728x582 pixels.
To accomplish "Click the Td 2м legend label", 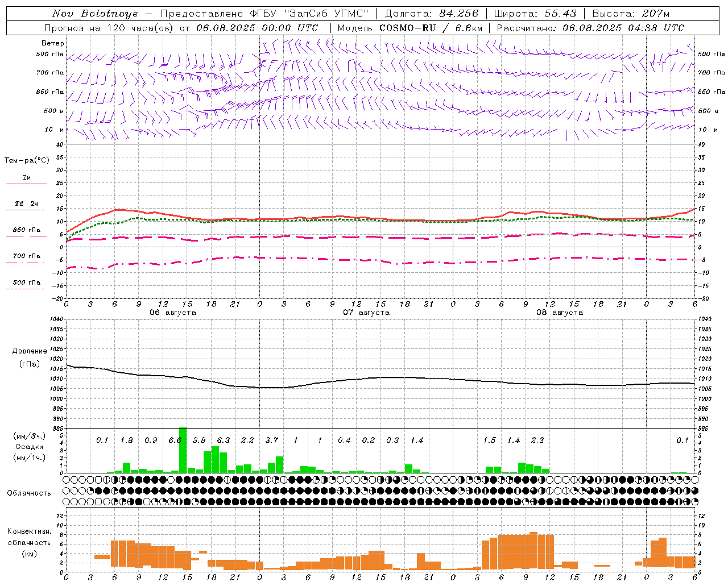I will (27, 203).
